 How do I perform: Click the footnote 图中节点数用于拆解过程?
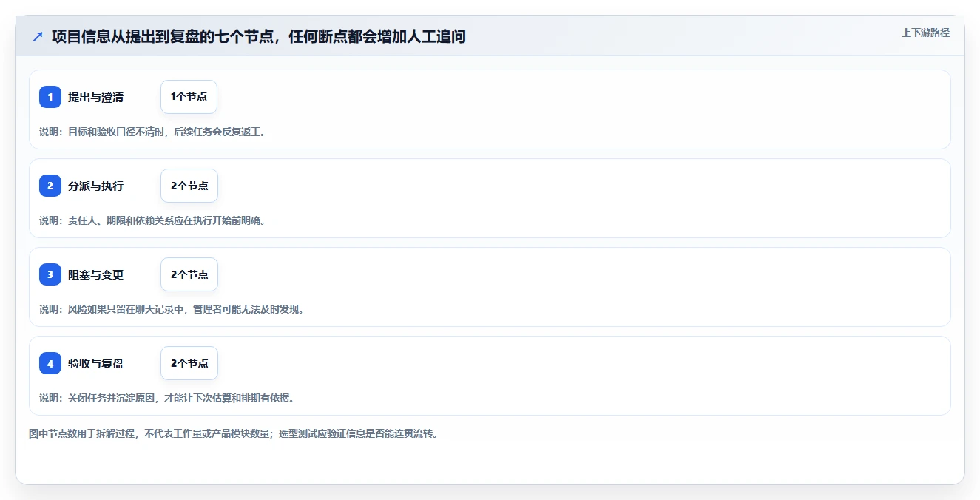coord(81,433)
